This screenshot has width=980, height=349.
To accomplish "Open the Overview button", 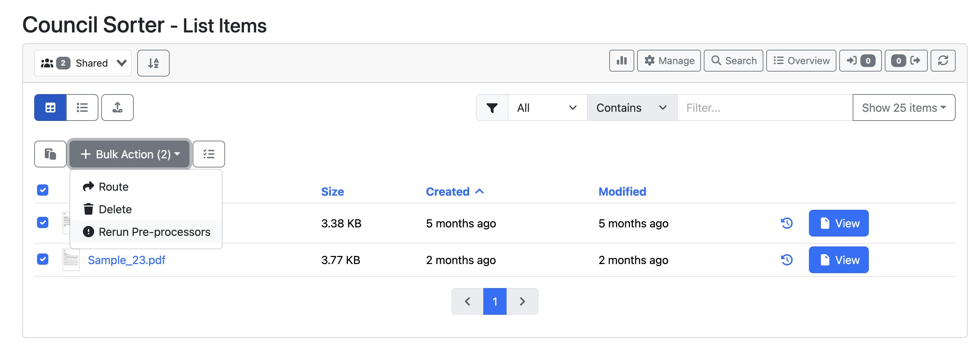I will (801, 61).
